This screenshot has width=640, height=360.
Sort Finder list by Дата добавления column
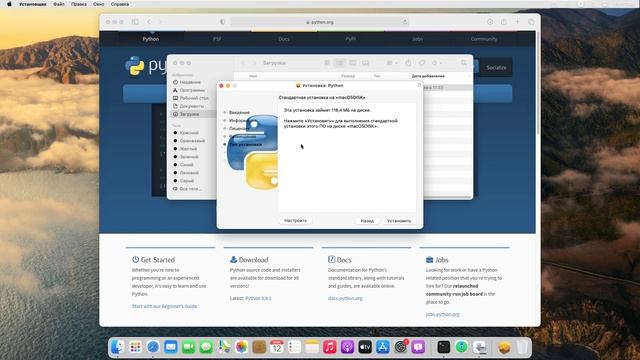pyautogui.click(x=428, y=76)
